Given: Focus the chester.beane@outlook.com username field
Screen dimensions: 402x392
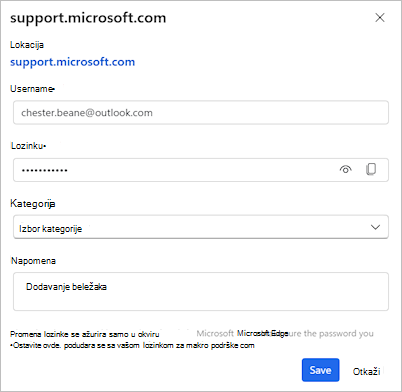Looking at the screenshot, I should tap(201, 113).
